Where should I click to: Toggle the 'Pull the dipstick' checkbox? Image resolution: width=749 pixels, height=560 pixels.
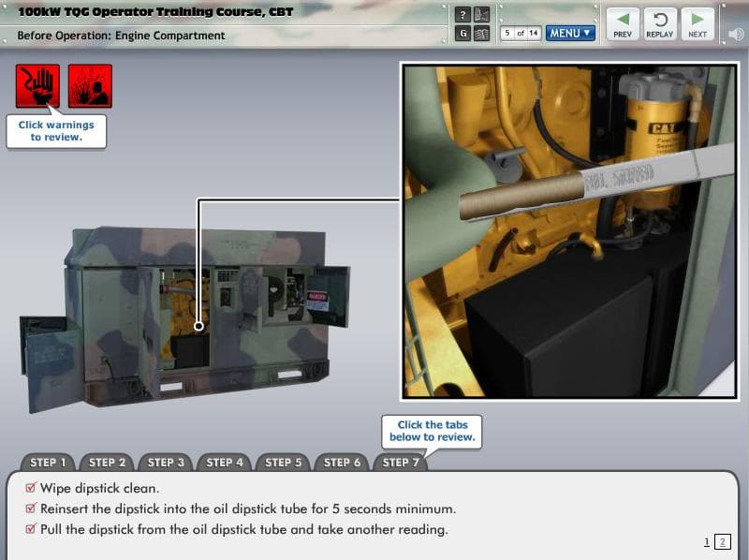(31, 530)
